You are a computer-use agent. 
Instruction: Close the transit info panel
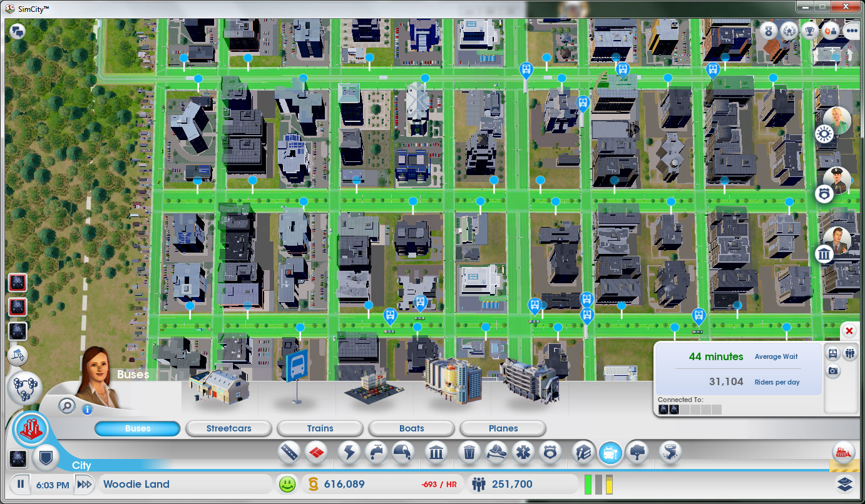pos(849,331)
